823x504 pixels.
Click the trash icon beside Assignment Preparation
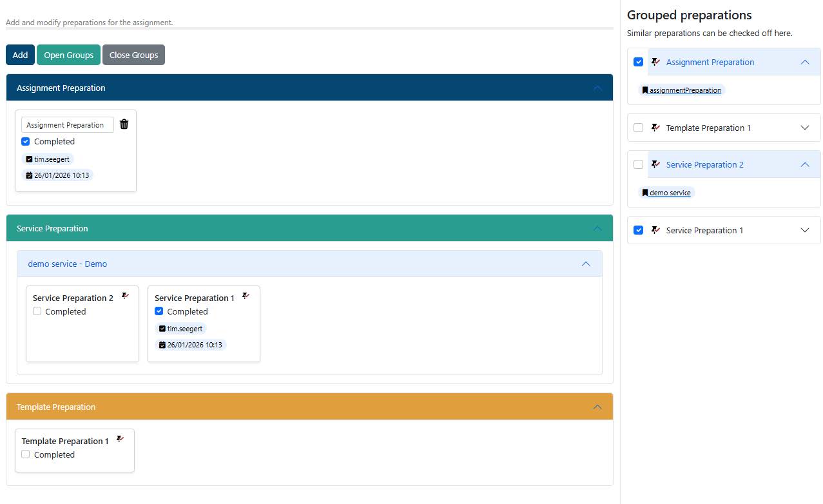pos(124,124)
